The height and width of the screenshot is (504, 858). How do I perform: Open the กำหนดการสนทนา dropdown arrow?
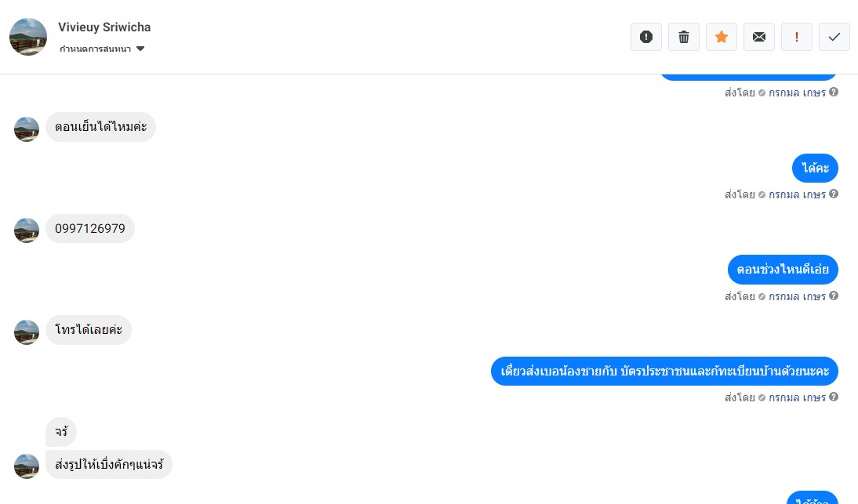(x=140, y=49)
